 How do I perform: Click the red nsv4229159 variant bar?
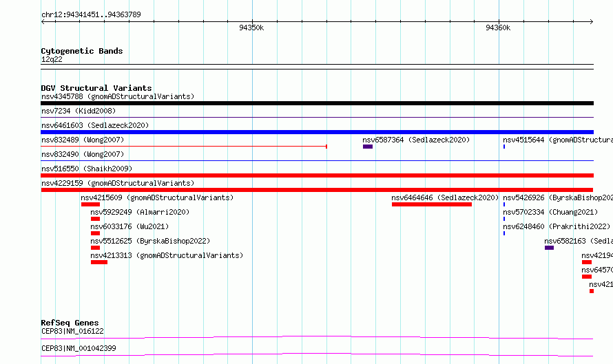(317, 190)
